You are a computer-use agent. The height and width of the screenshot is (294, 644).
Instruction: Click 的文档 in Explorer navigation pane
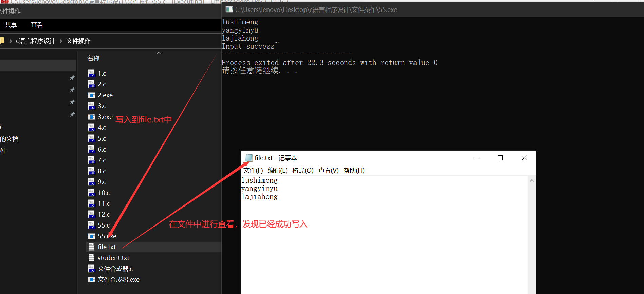point(9,139)
